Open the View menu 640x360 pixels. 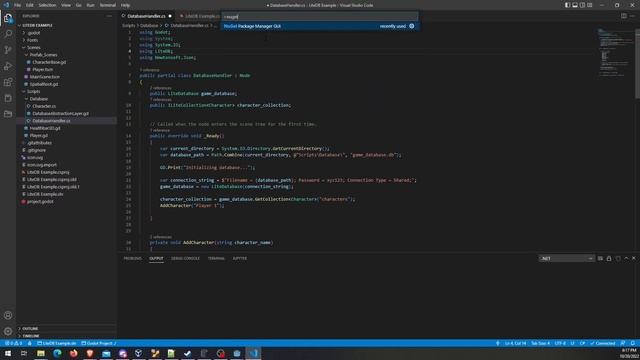66,5
